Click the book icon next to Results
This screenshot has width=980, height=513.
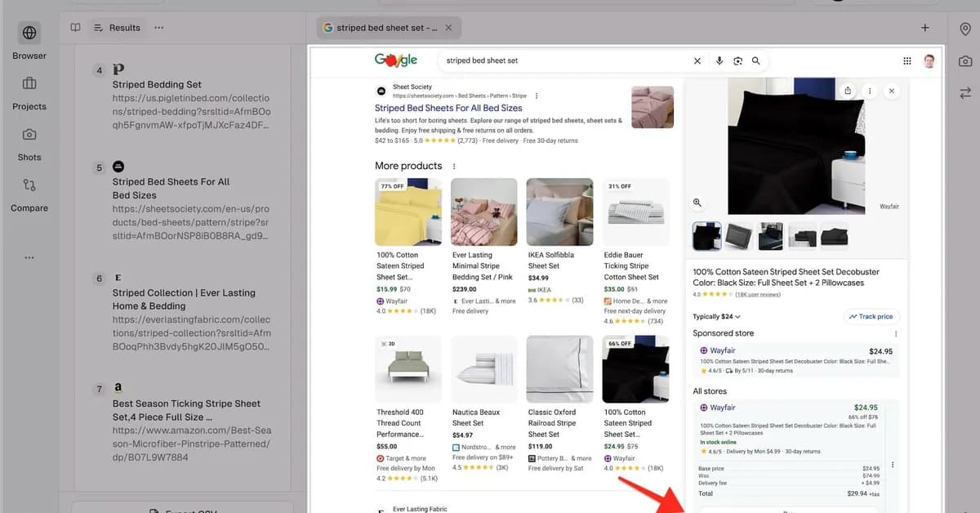tap(75, 28)
